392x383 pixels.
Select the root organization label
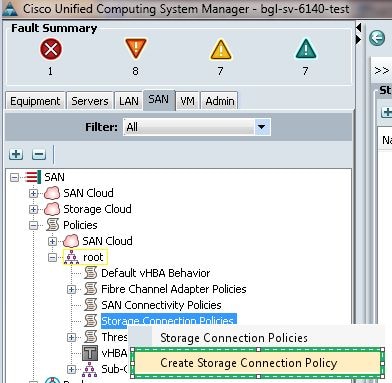pos(93,257)
